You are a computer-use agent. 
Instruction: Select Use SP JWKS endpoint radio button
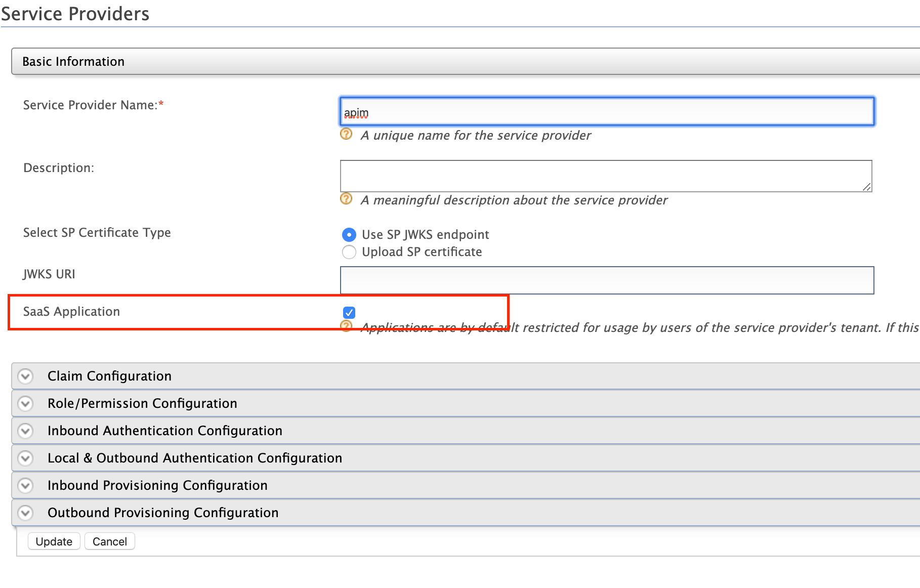[x=349, y=235]
